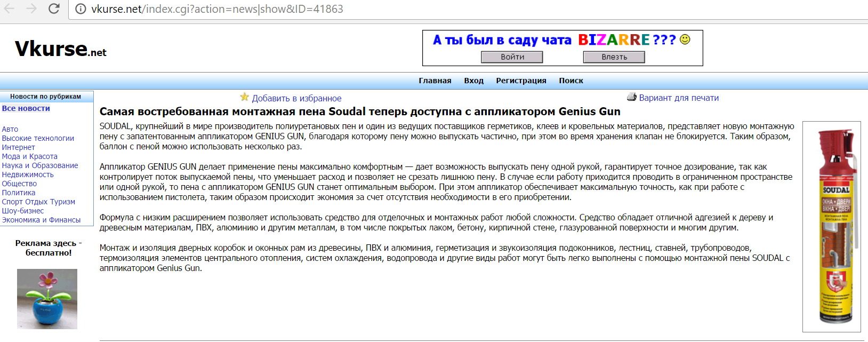868x342 pixels.
Task: Click the Реклама здесь - бесплатно! text
Action: [49, 248]
